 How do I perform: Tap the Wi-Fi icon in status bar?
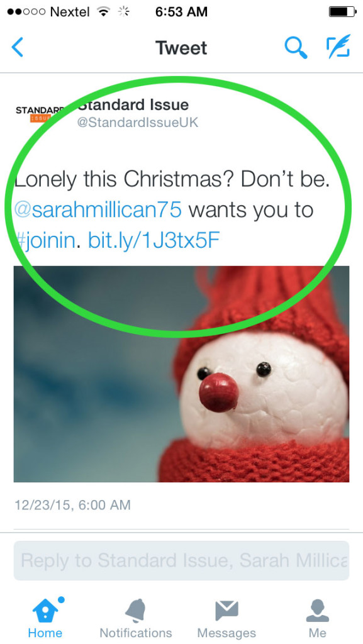point(104,11)
